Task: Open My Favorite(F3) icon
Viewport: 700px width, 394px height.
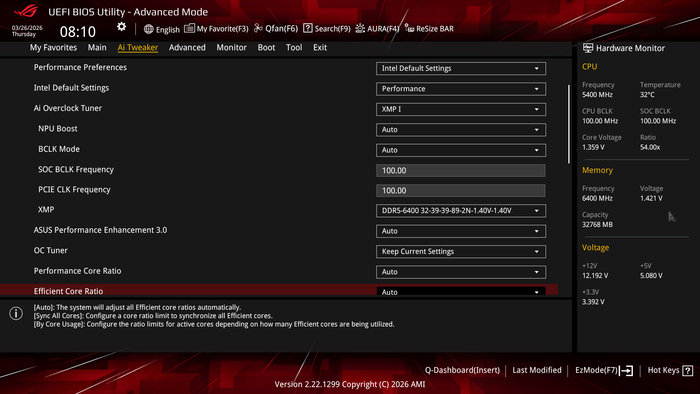Action: coord(189,28)
